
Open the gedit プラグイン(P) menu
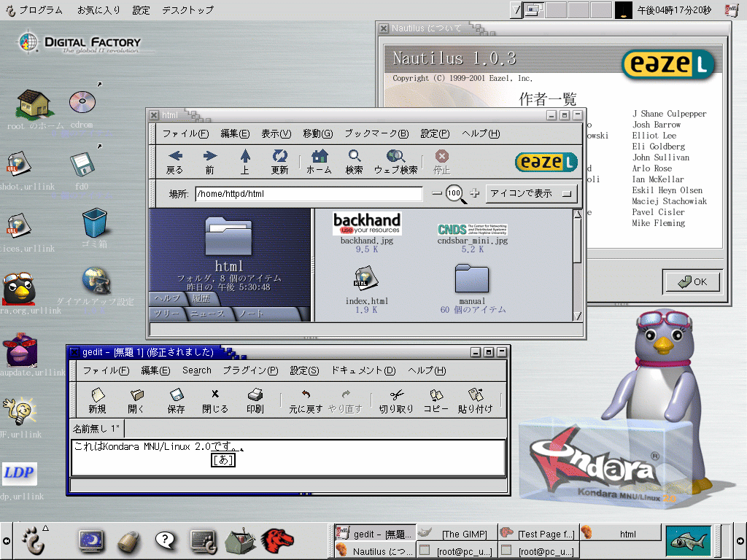click(251, 370)
